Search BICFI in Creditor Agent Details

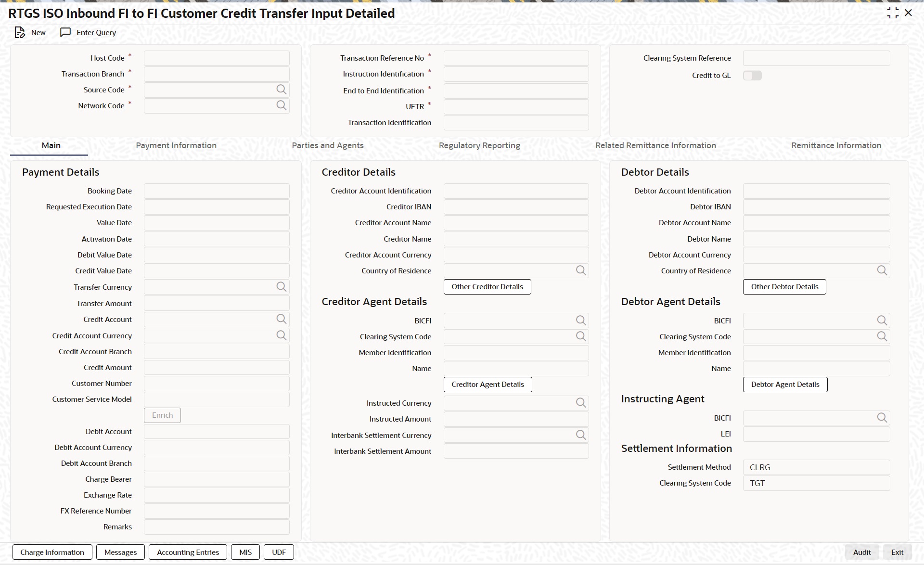[x=581, y=321]
